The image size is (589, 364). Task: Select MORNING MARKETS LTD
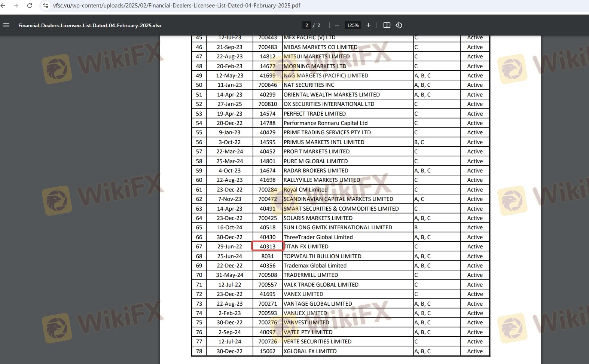tap(315, 66)
